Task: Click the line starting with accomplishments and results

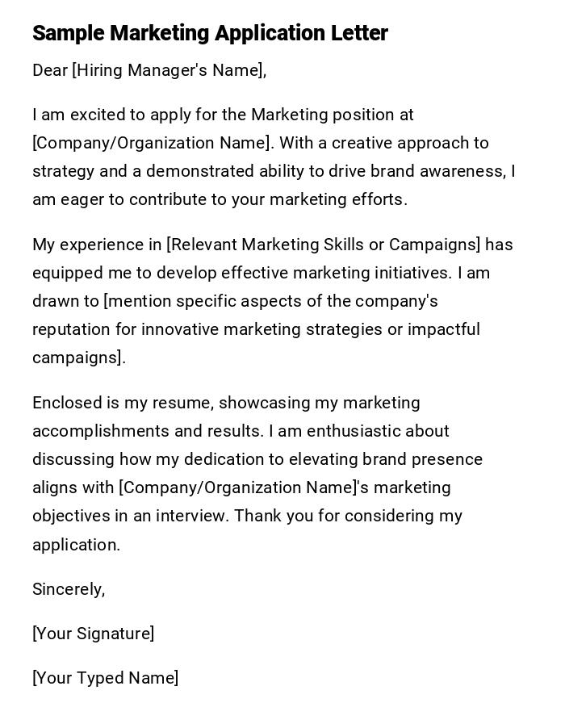Action: pyautogui.click(x=241, y=431)
